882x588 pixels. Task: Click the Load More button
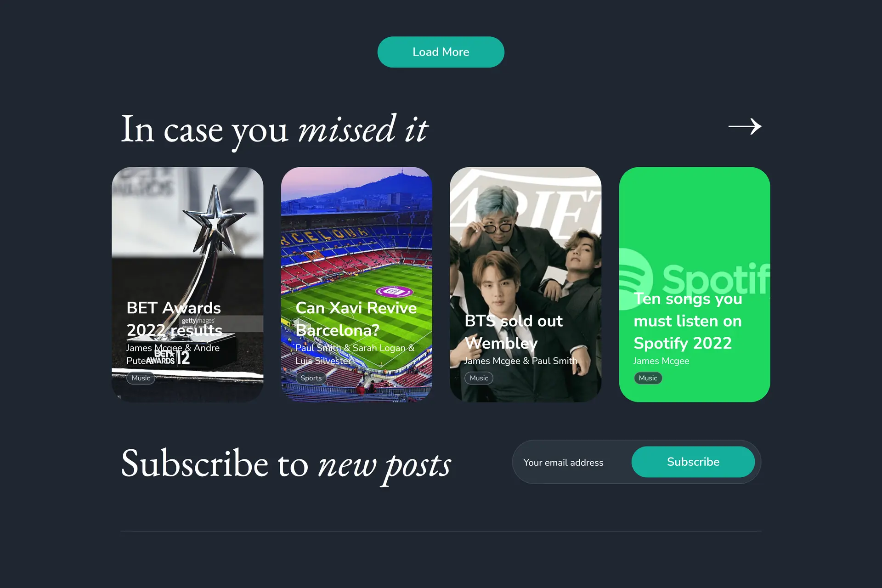[441, 52]
